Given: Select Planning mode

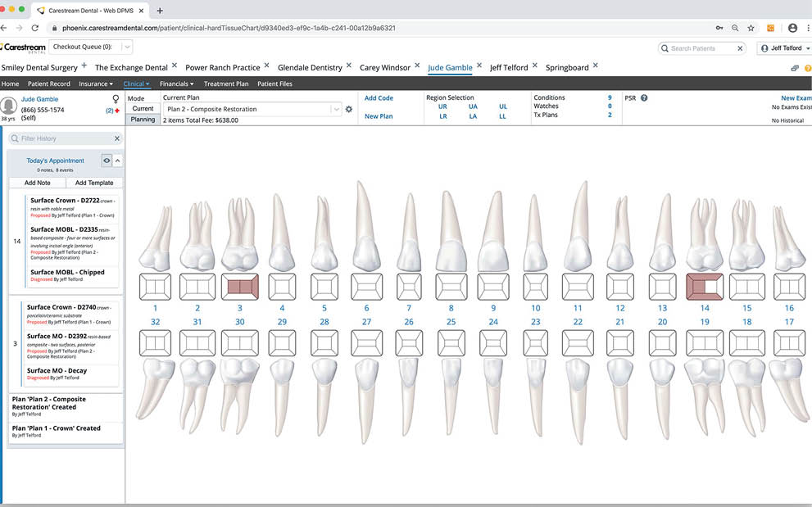Looking at the screenshot, I should coord(143,120).
